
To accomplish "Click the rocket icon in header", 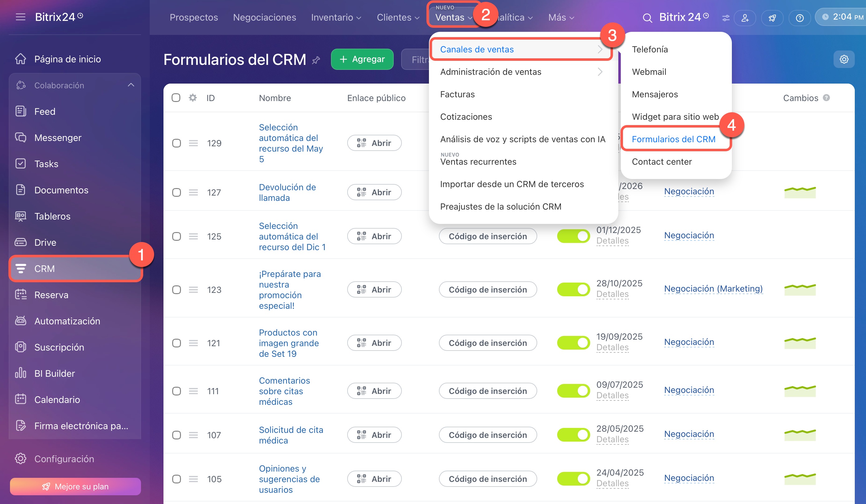I will click(x=772, y=18).
